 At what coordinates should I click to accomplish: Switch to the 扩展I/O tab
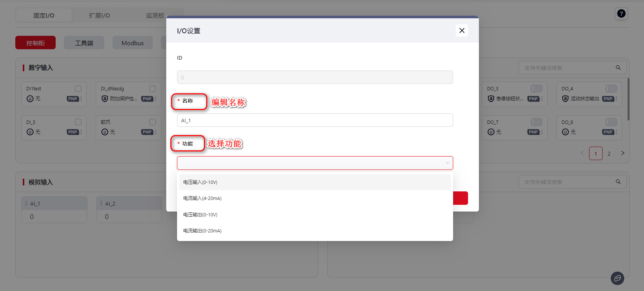click(x=99, y=15)
